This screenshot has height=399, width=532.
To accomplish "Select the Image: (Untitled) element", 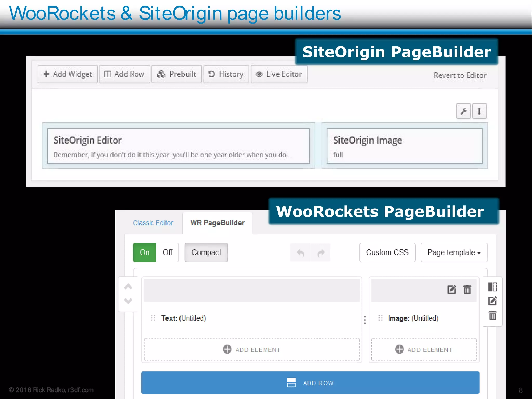I will (x=413, y=318).
